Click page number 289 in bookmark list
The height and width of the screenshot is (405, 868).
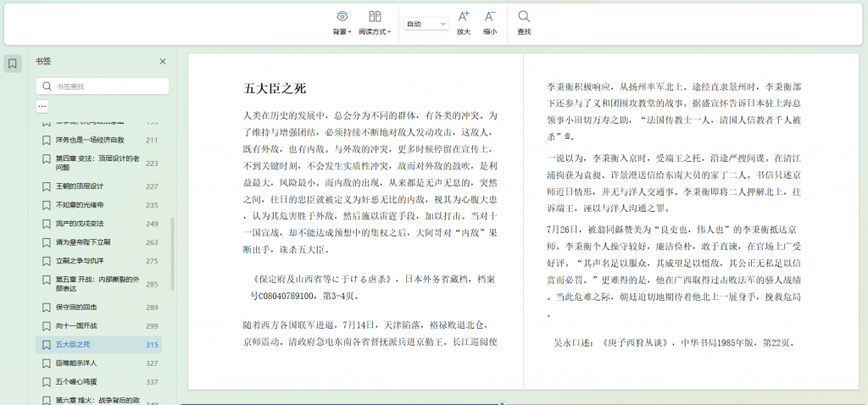[x=152, y=307]
